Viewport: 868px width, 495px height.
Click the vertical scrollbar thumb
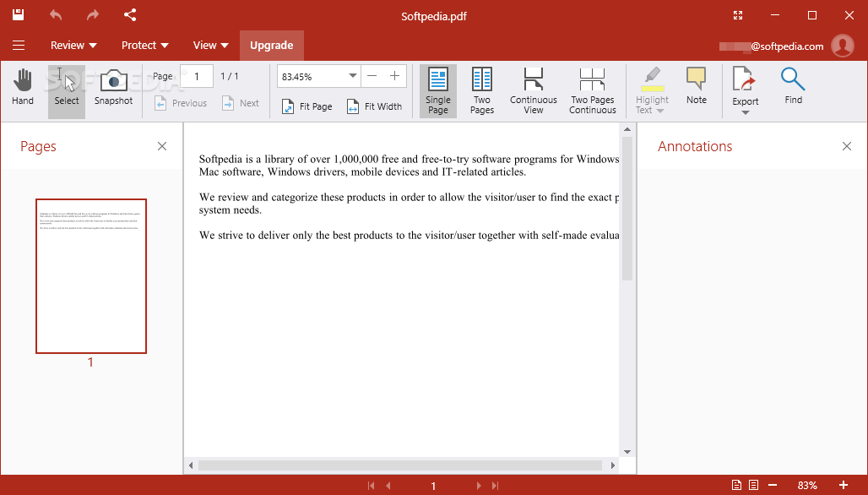[x=627, y=209]
